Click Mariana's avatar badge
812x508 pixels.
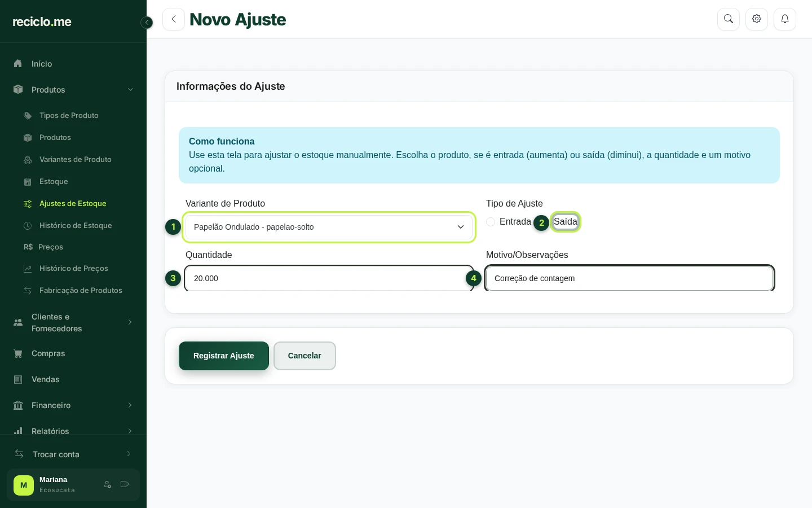point(24,485)
